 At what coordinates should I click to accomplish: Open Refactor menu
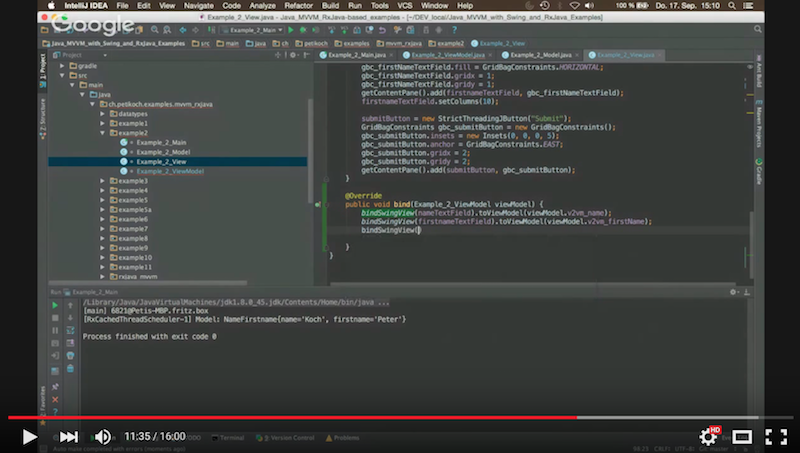tap(298, 6)
